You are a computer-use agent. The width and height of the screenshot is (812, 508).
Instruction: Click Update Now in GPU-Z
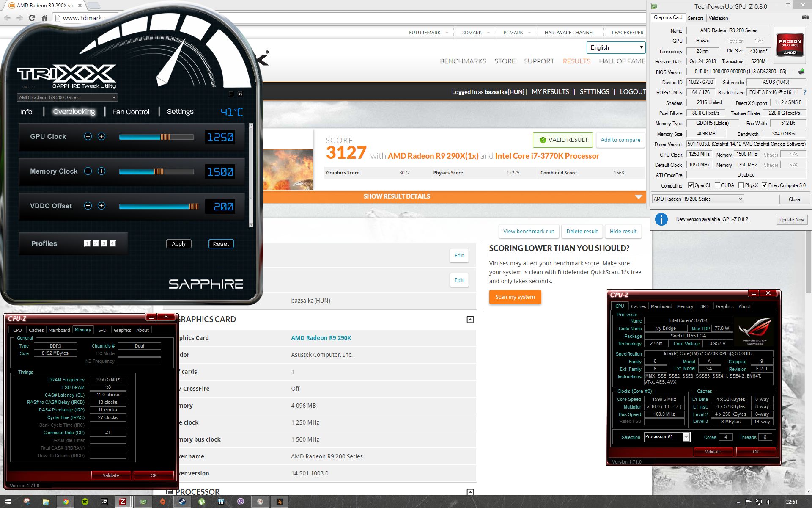pos(792,220)
